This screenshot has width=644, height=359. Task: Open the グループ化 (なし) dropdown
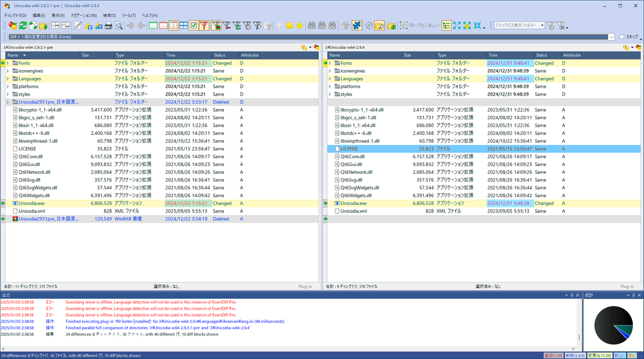419,25
